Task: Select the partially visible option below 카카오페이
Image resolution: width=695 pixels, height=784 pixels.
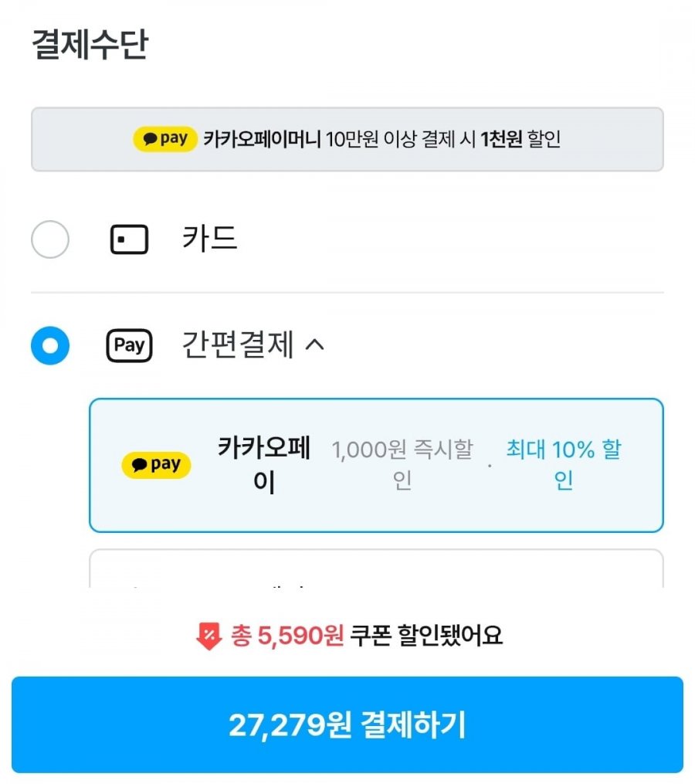Action: pyautogui.click(x=376, y=568)
